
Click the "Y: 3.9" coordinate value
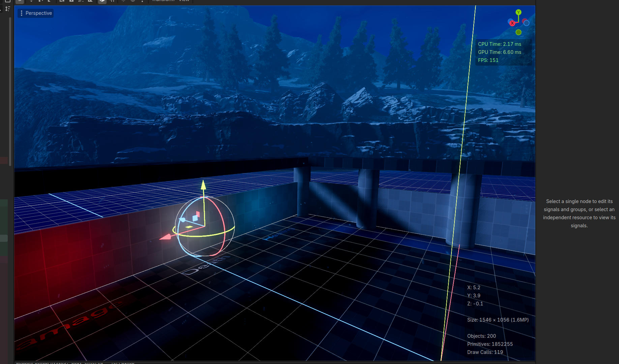point(474,296)
